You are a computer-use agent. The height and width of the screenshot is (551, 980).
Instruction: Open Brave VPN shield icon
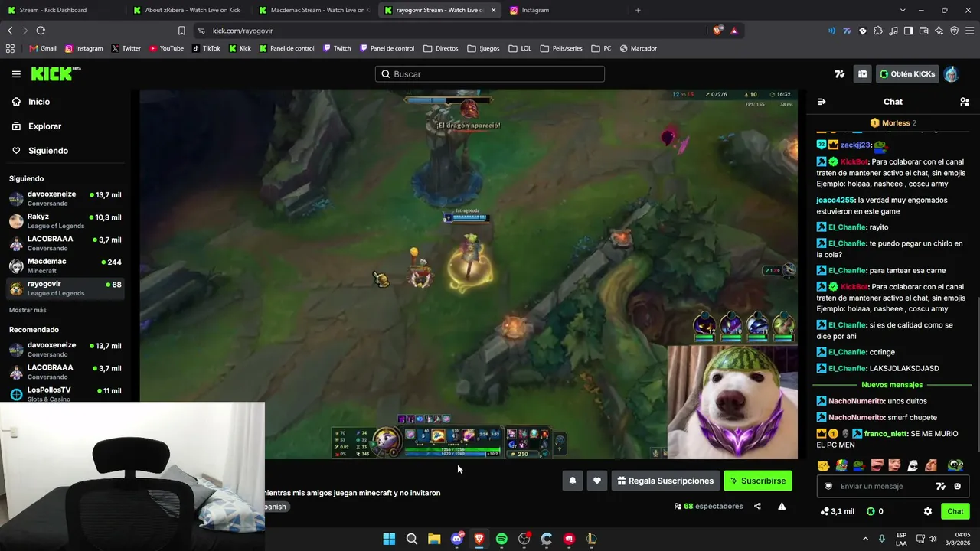[955, 31]
